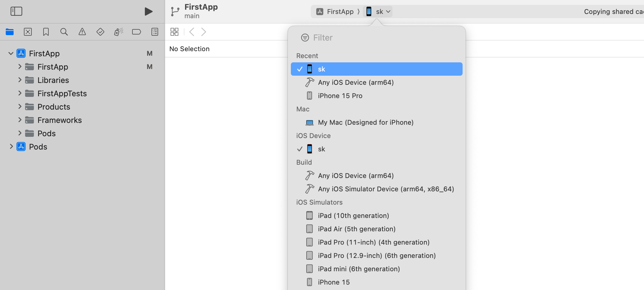Run the app with the play button
Viewport: 644px width, 290px height.
[x=148, y=12]
